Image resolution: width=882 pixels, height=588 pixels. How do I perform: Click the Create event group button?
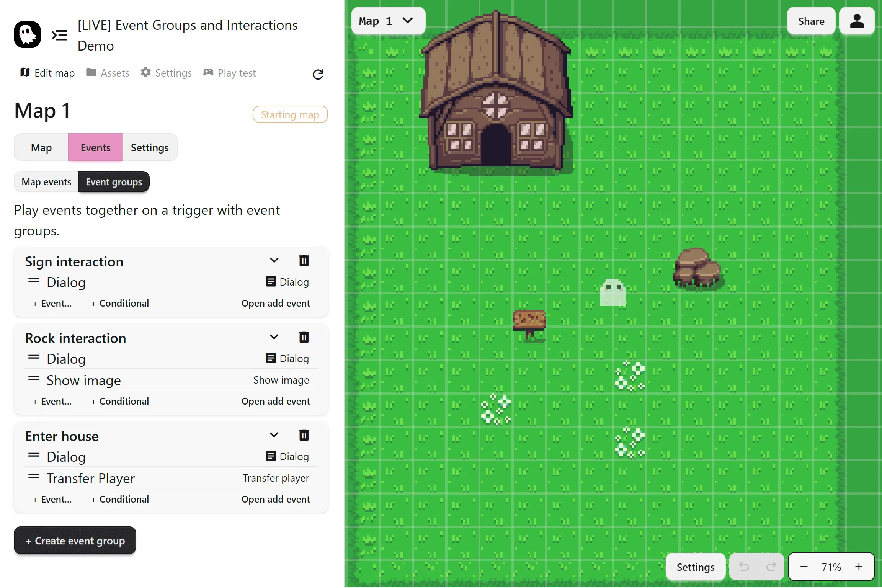pyautogui.click(x=75, y=541)
